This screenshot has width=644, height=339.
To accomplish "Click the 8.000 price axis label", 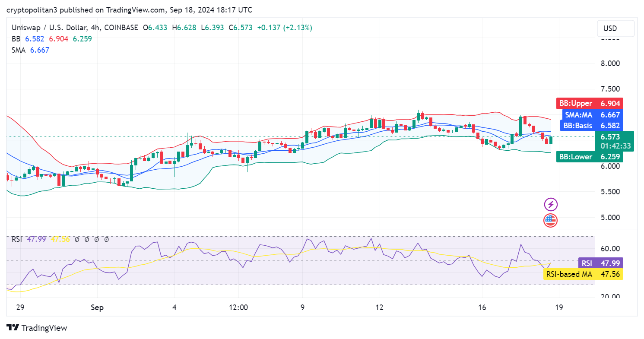I will [610, 63].
